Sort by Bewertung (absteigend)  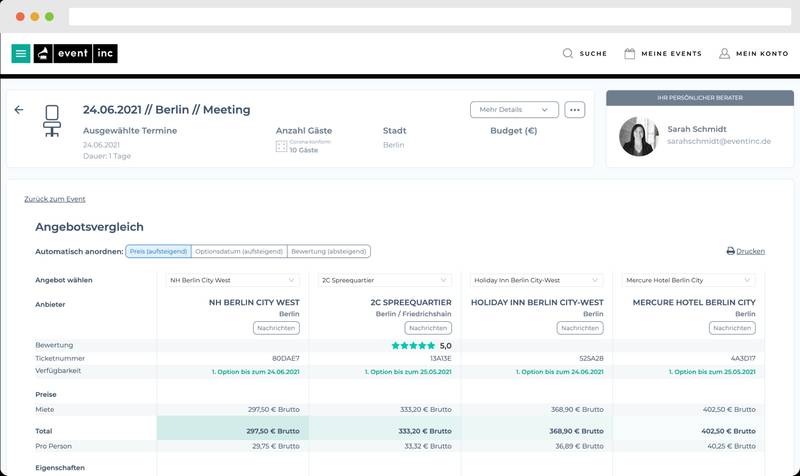coord(329,252)
